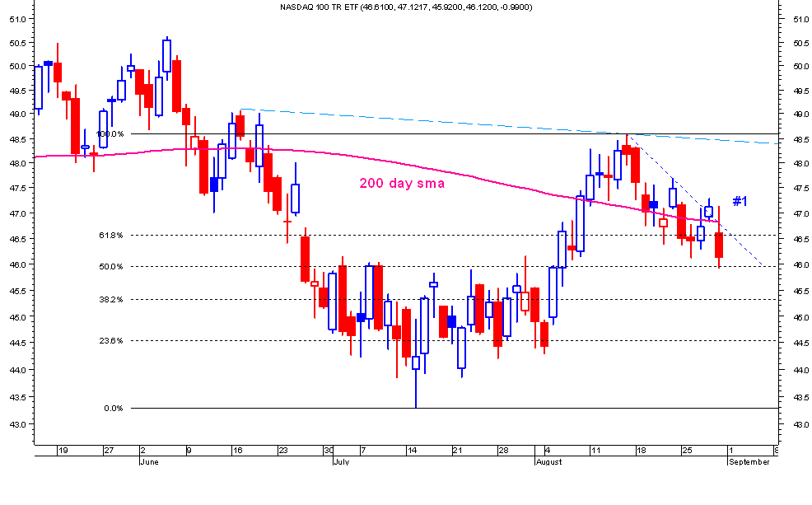Click the June month label

tap(149, 461)
